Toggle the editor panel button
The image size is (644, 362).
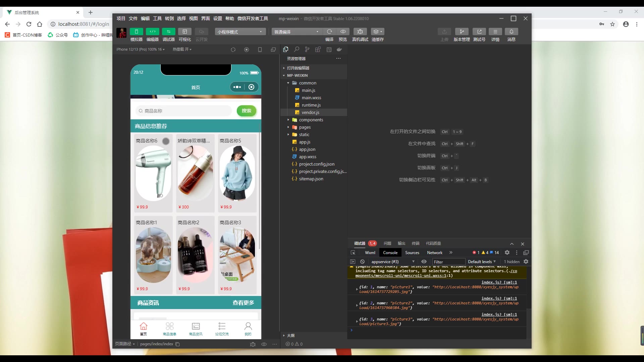[x=152, y=32]
